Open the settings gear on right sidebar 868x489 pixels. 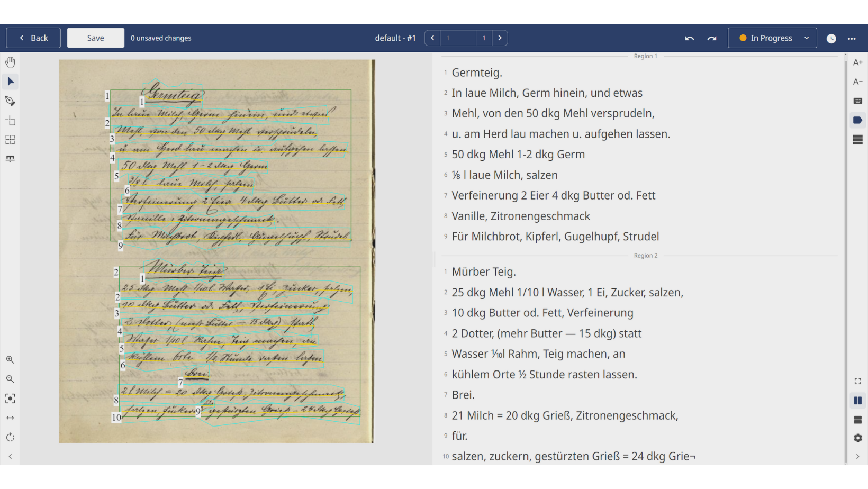point(858,438)
